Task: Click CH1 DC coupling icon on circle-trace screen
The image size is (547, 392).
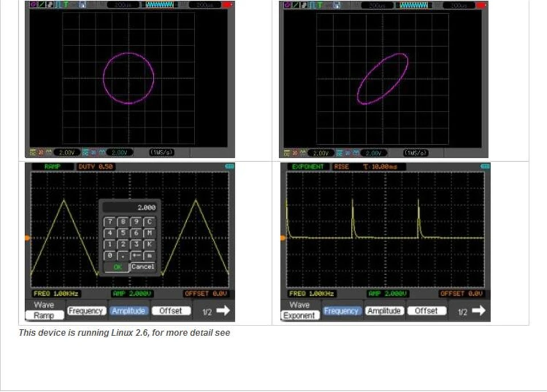Action: click(x=33, y=153)
